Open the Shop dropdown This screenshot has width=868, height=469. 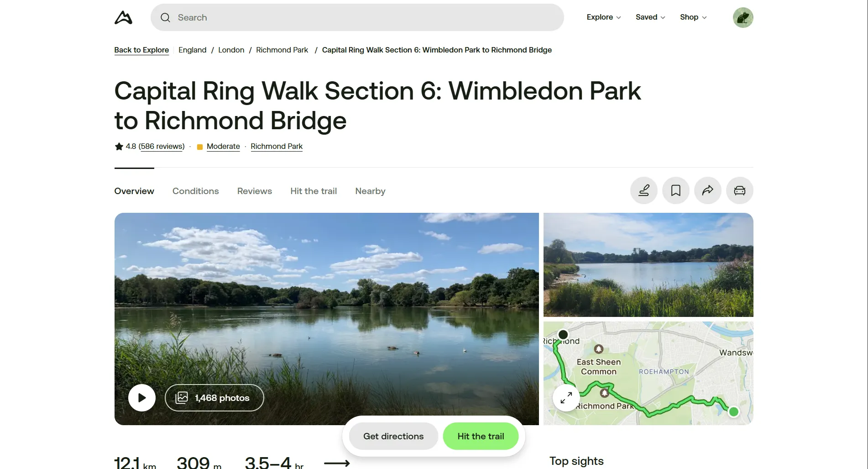pyautogui.click(x=692, y=17)
